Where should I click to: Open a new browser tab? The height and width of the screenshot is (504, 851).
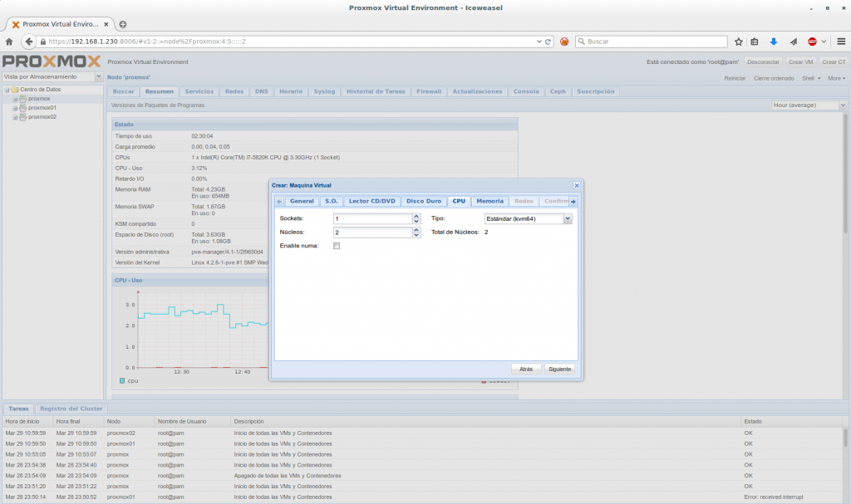[123, 24]
